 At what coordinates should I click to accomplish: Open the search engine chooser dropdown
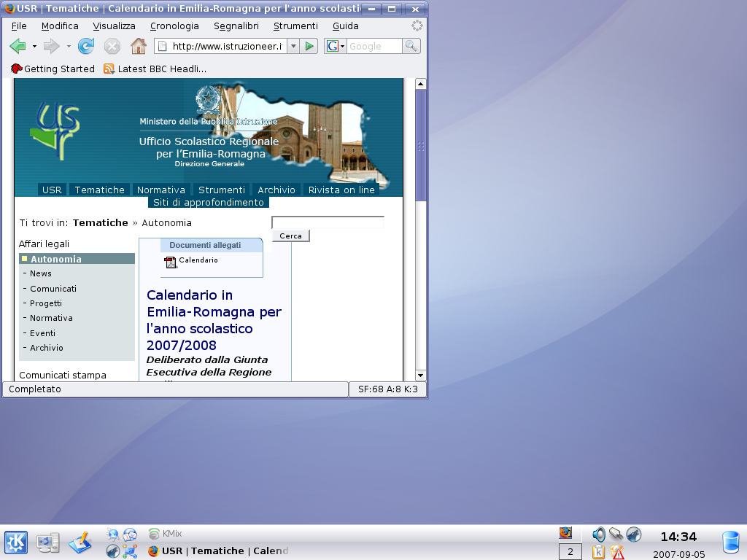[336, 47]
